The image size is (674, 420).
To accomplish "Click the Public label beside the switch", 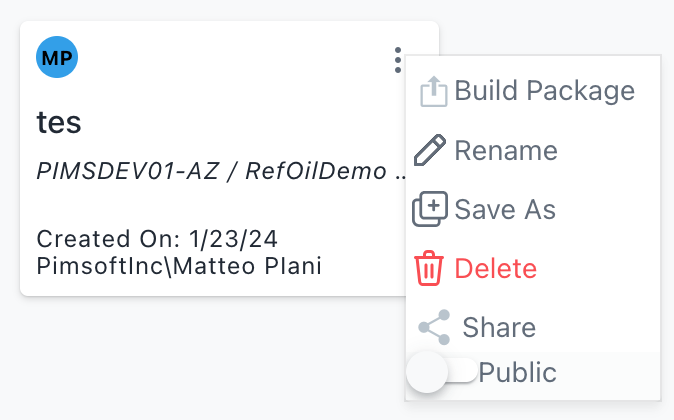I will tap(517, 372).
